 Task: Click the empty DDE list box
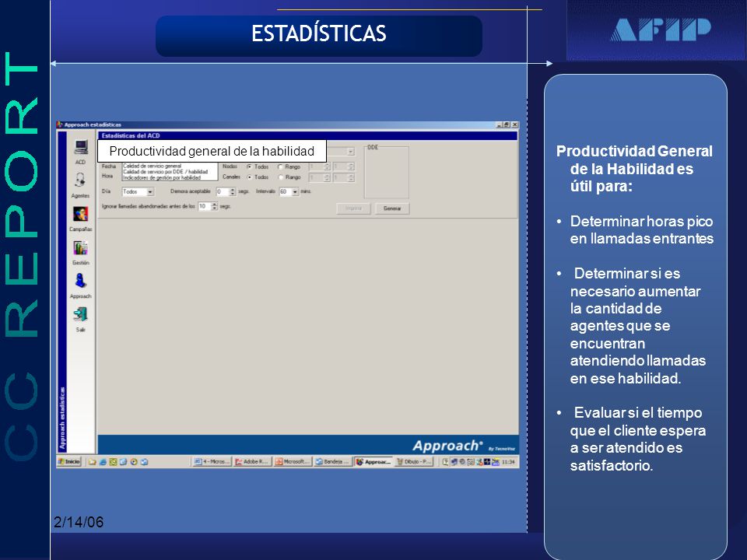click(x=387, y=173)
